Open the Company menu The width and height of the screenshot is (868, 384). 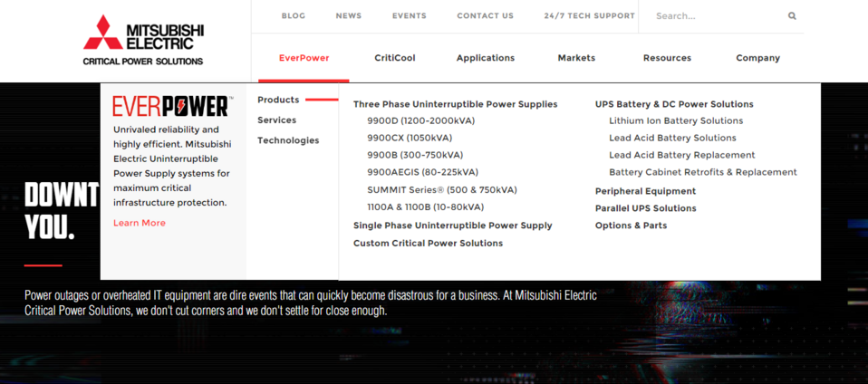coord(757,58)
